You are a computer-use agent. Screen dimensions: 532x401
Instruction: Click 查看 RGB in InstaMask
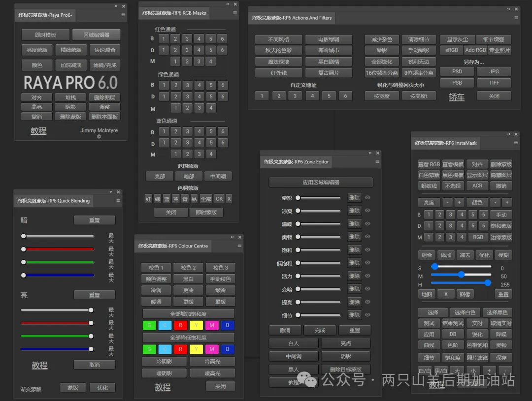pos(429,164)
